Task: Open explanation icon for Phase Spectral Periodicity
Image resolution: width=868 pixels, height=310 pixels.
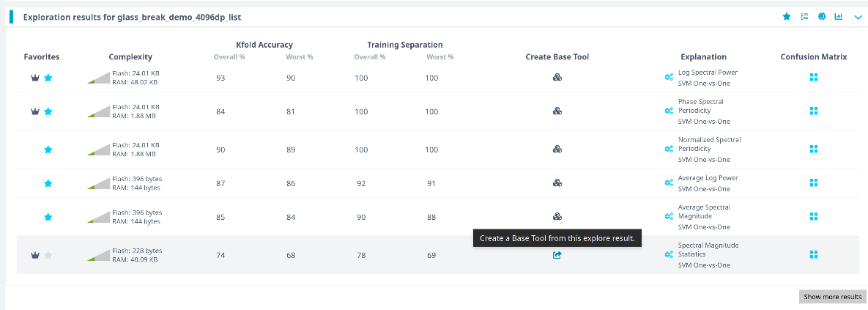Action: pyautogui.click(x=669, y=111)
